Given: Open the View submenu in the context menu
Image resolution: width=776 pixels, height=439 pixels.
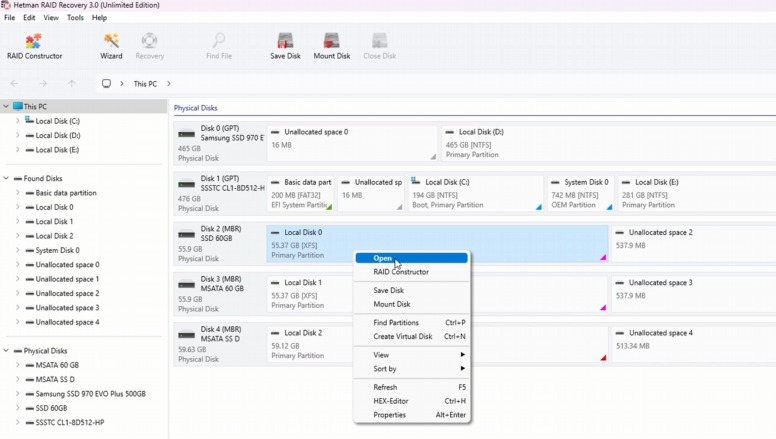Looking at the screenshot, I should tap(411, 355).
